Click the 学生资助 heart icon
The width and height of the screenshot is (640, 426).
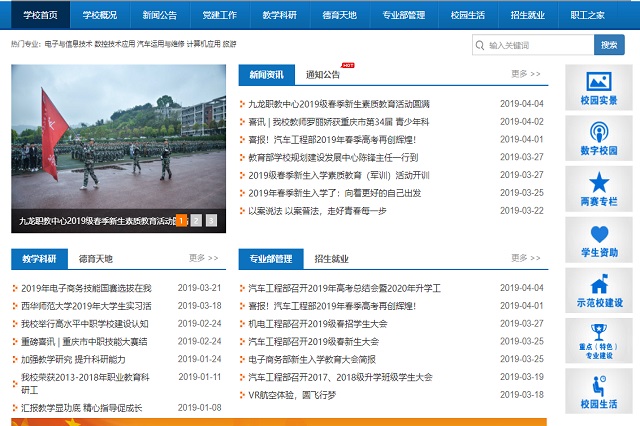tap(599, 234)
